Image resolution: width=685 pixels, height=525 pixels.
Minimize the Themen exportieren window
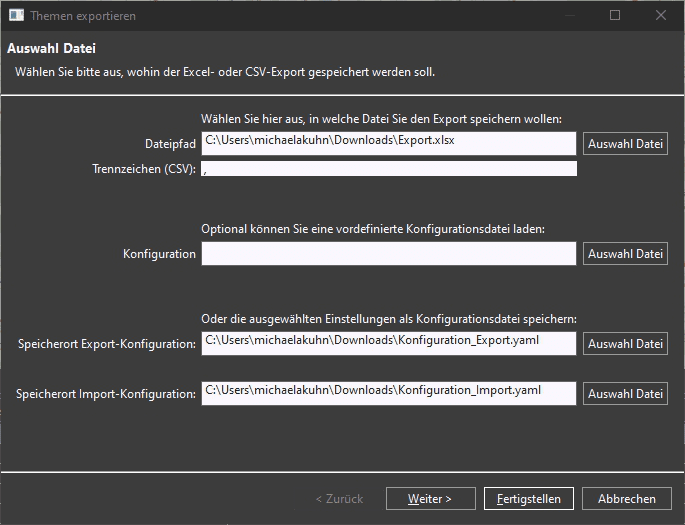570,15
